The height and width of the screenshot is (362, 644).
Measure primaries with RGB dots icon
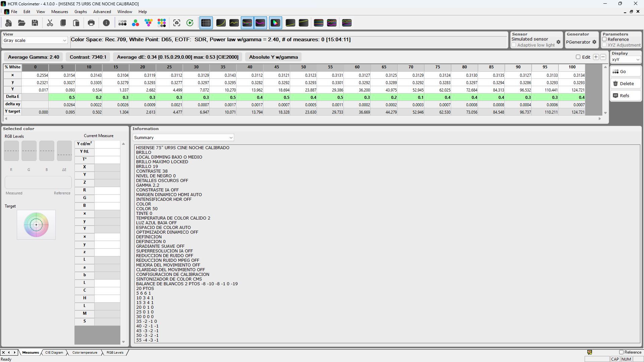coord(136,23)
